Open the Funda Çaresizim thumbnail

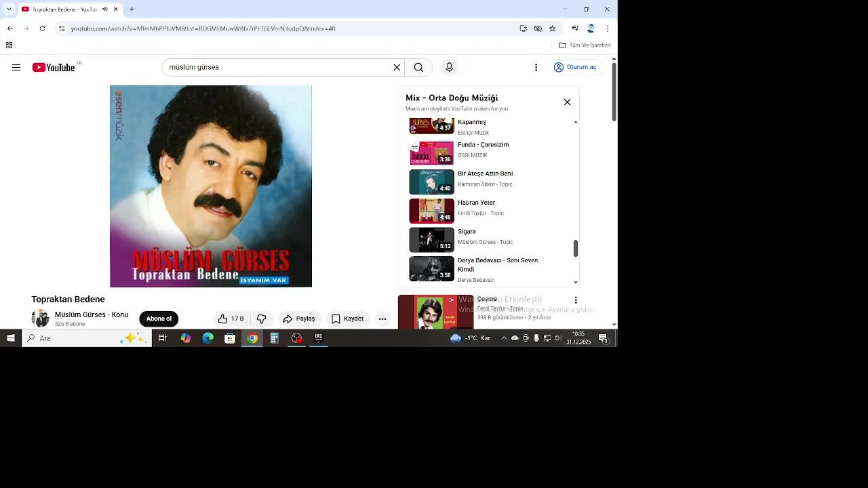pyautogui.click(x=431, y=153)
